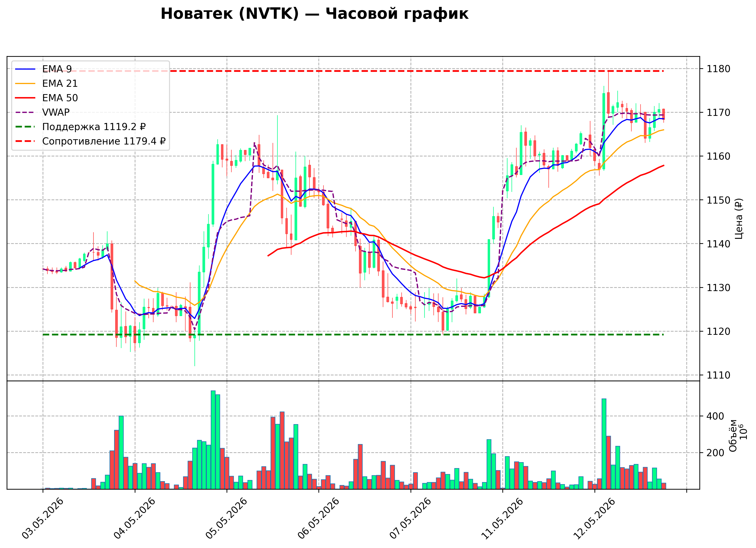756x548 pixels.
Task: Click the 03.05.2026 date label
Action: (43, 518)
